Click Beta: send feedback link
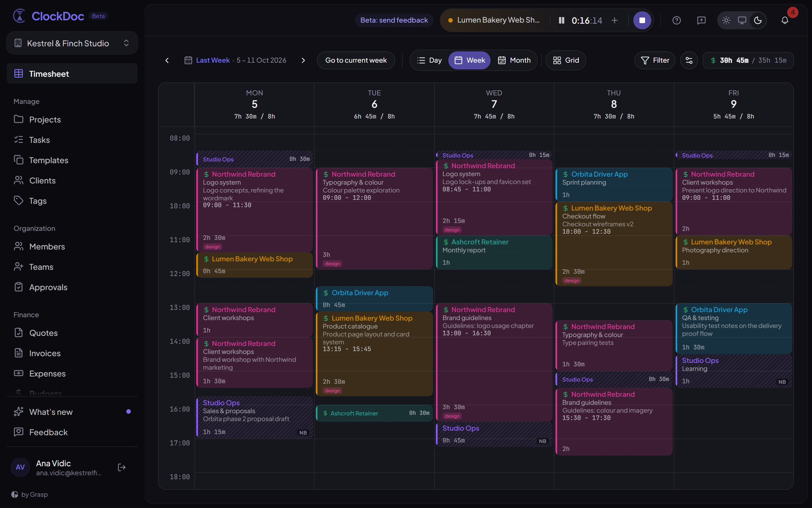The width and height of the screenshot is (812, 508). click(x=394, y=20)
